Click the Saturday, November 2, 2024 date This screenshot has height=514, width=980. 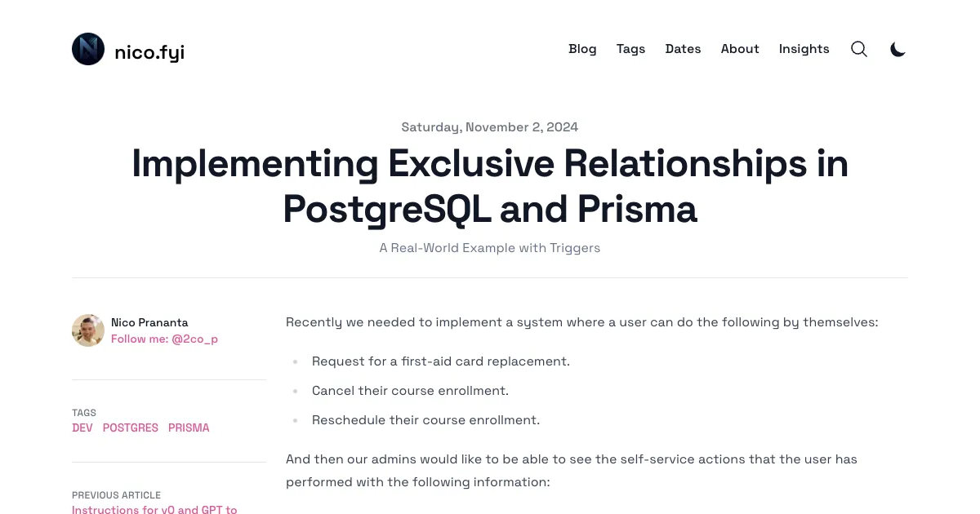tap(490, 127)
